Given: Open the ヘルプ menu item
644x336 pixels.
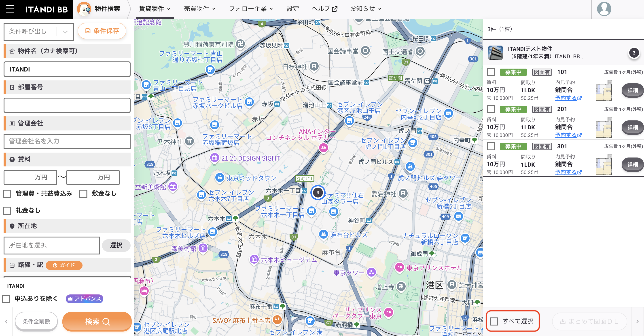Looking at the screenshot, I should [324, 9].
